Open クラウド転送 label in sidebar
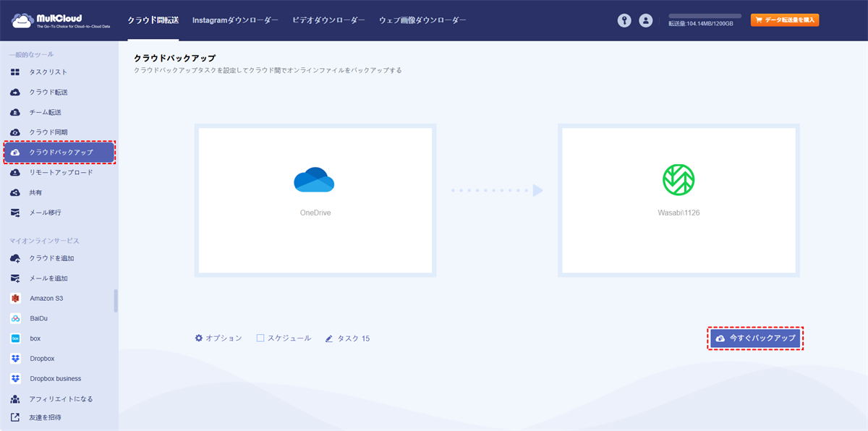The image size is (868, 431). 48,93
